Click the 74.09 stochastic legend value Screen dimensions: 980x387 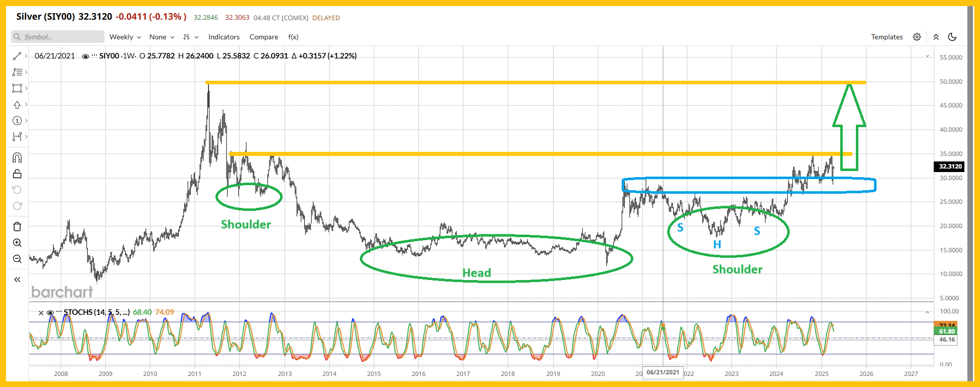[165, 312]
